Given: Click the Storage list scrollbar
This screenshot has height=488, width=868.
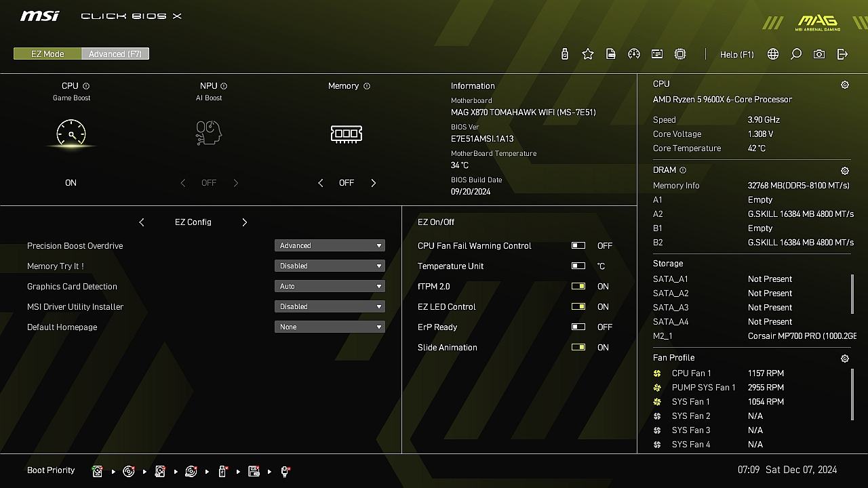Looking at the screenshot, I should tap(852, 293).
